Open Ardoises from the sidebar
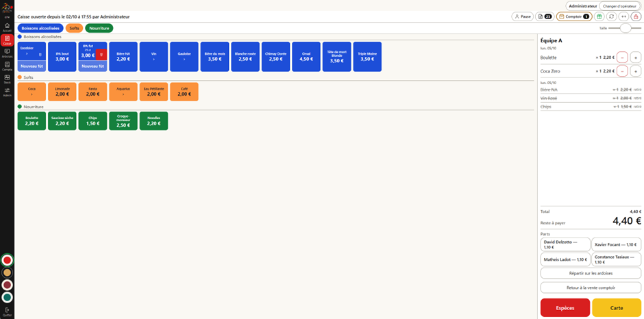 7,53
